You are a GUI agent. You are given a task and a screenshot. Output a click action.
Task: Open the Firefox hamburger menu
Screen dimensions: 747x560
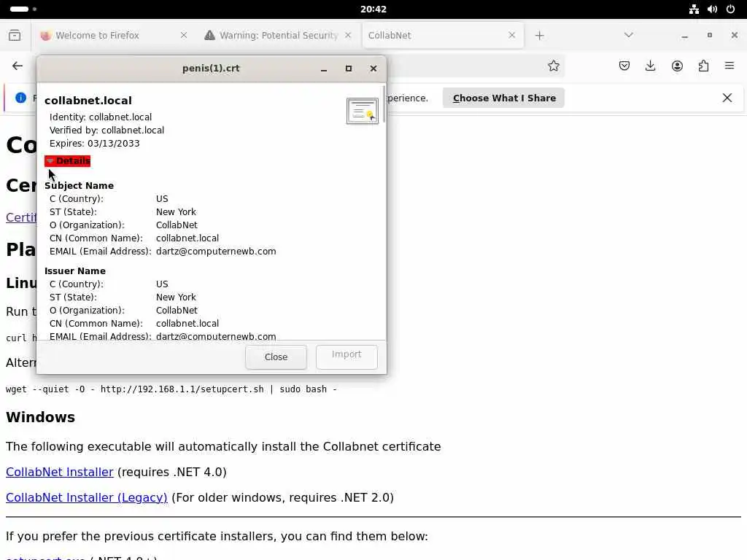(729, 66)
